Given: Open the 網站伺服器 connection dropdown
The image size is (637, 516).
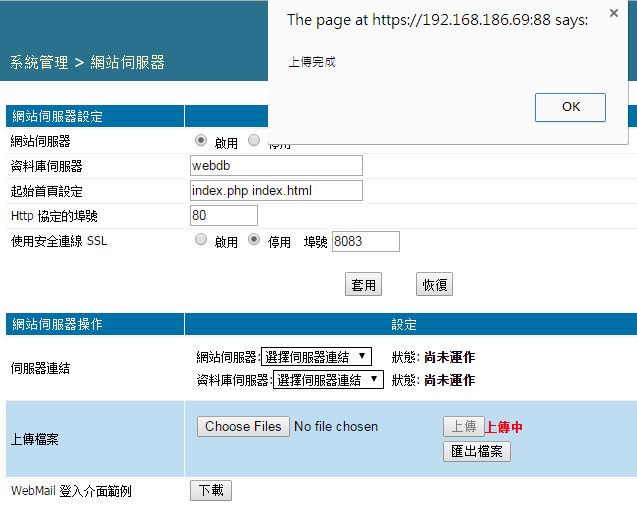Looking at the screenshot, I should click(316, 357).
